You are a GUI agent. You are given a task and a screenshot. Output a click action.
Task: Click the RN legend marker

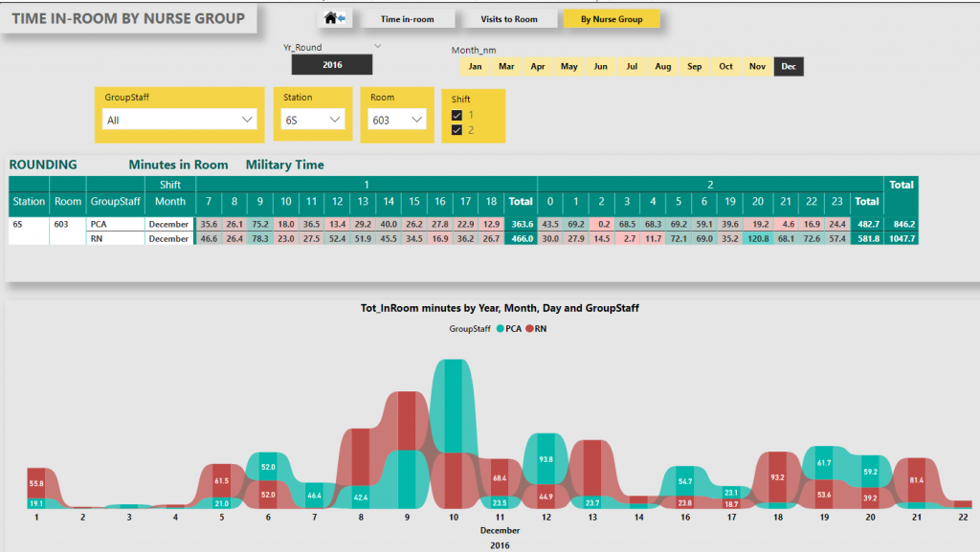point(529,328)
